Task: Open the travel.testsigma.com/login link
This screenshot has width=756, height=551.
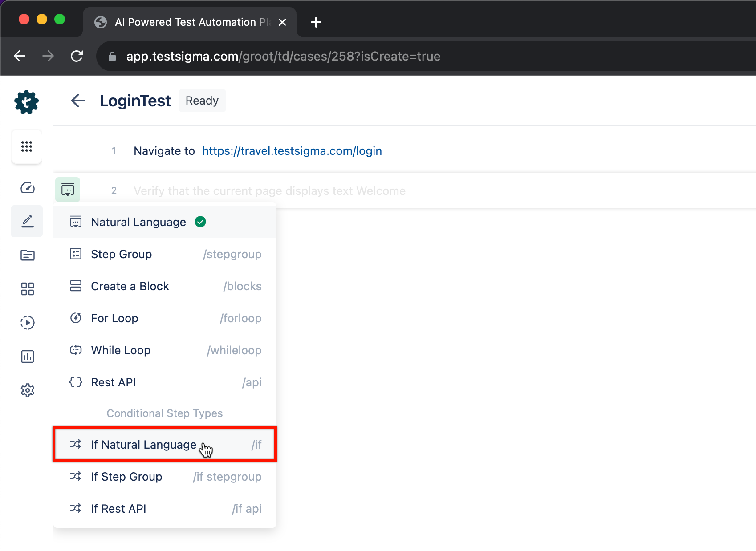Action: click(x=292, y=151)
